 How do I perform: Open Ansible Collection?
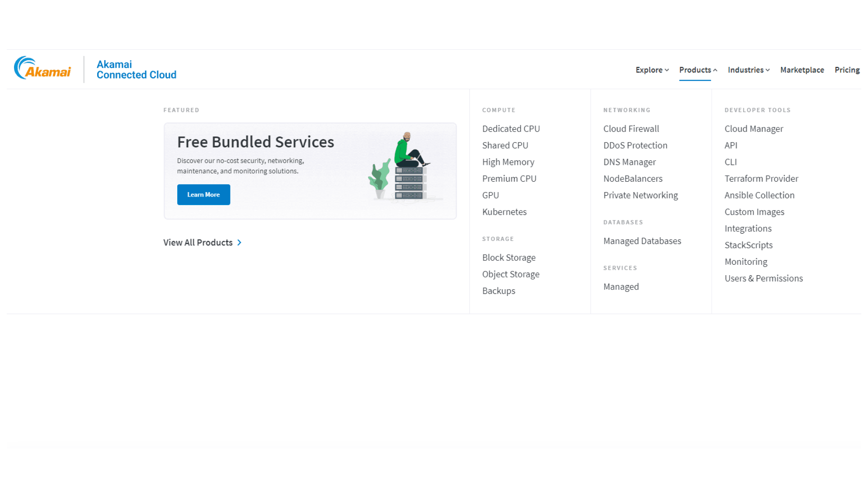[759, 196]
